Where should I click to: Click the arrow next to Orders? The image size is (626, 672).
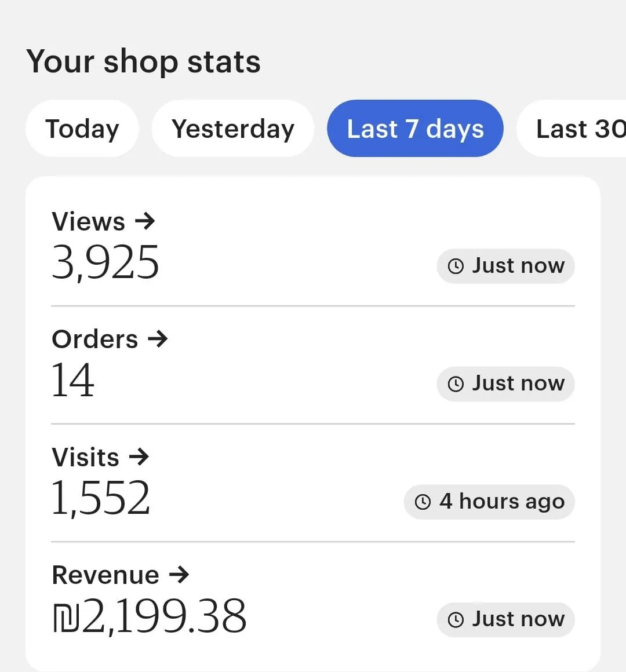pos(158,338)
